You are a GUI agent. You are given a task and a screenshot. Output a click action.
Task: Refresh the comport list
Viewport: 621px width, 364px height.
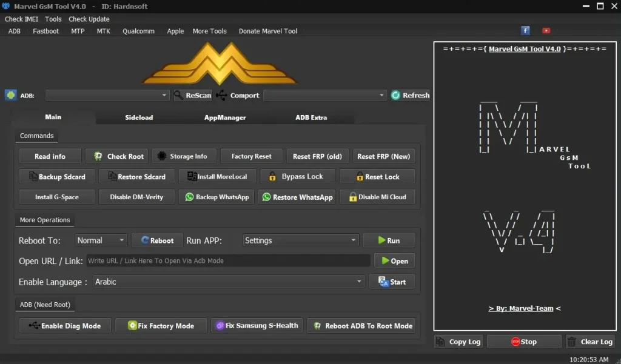(411, 95)
